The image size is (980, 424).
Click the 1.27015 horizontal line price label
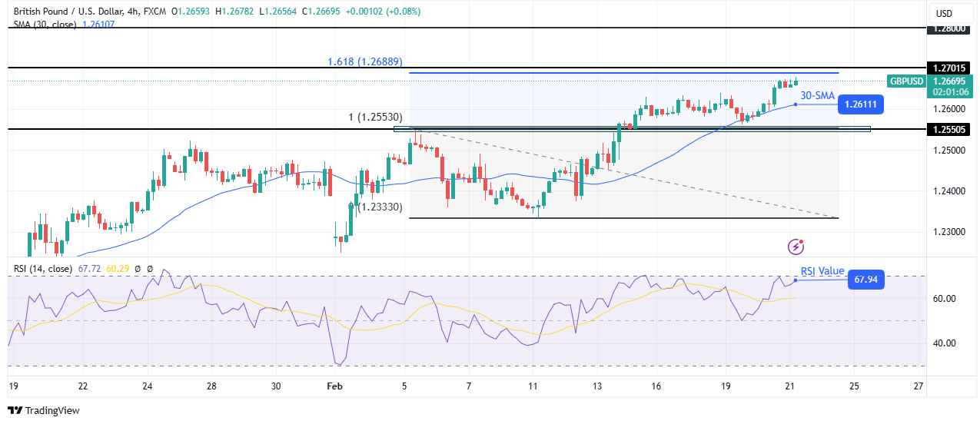[948, 68]
